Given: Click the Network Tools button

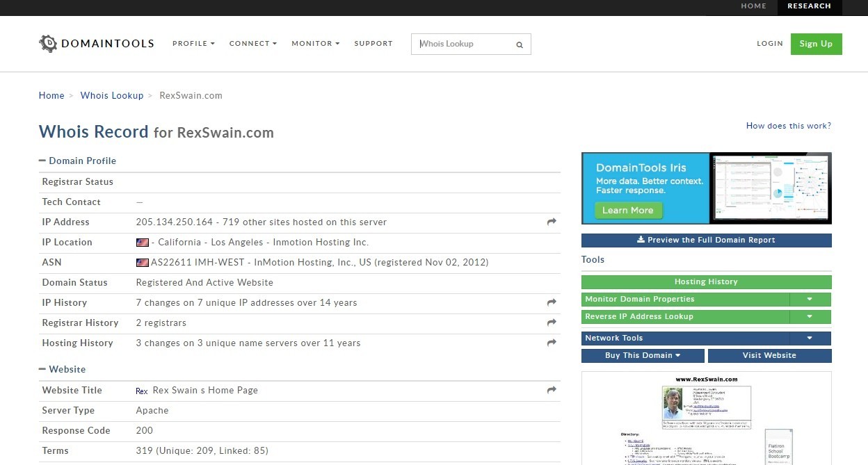Looking at the screenshot, I should coord(685,338).
